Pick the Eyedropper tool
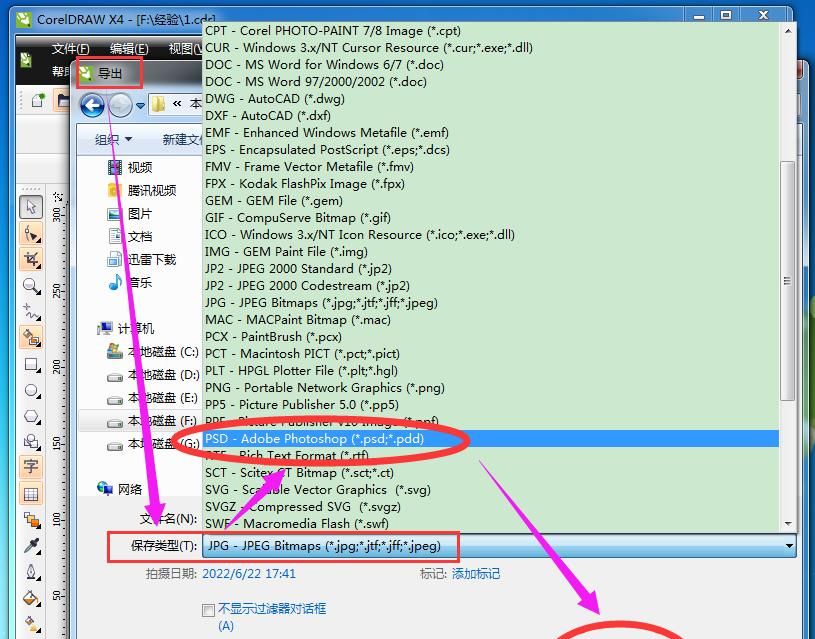Screen dimensions: 815x639 point(31,546)
